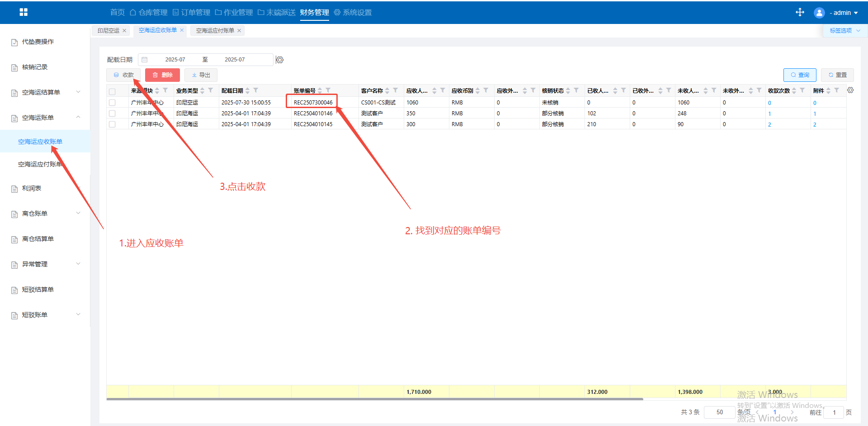Click the start date field 2025-07
This screenshot has width=868, height=426.
tap(175, 60)
